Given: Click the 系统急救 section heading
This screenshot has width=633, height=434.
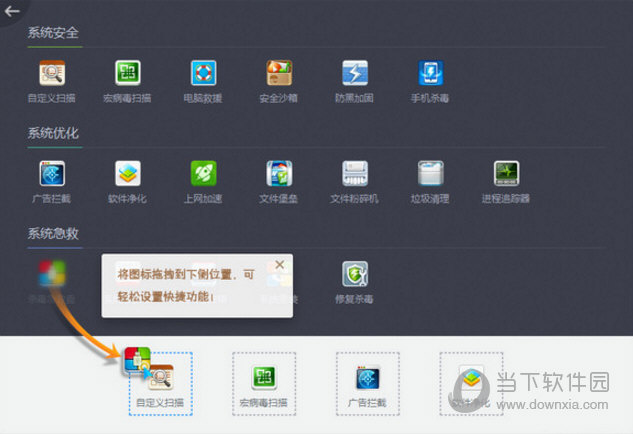Looking at the screenshot, I should 53,234.
